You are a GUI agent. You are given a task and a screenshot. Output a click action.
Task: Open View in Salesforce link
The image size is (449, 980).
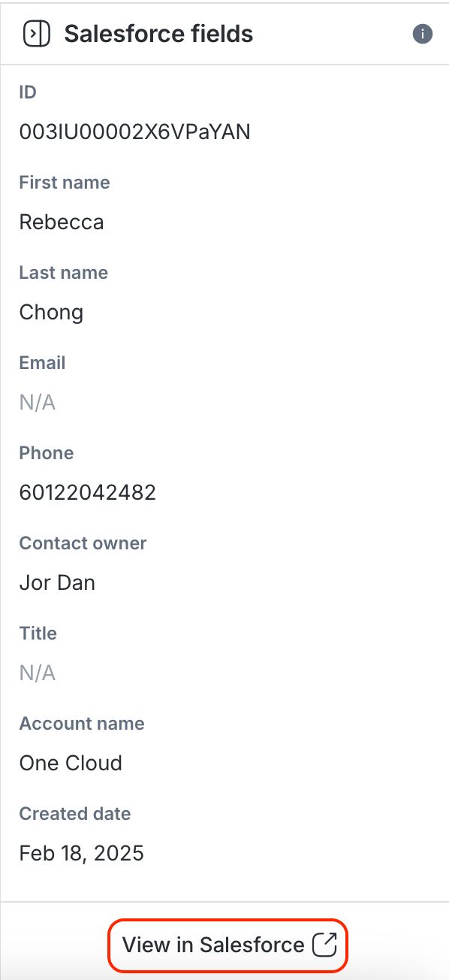(x=229, y=945)
